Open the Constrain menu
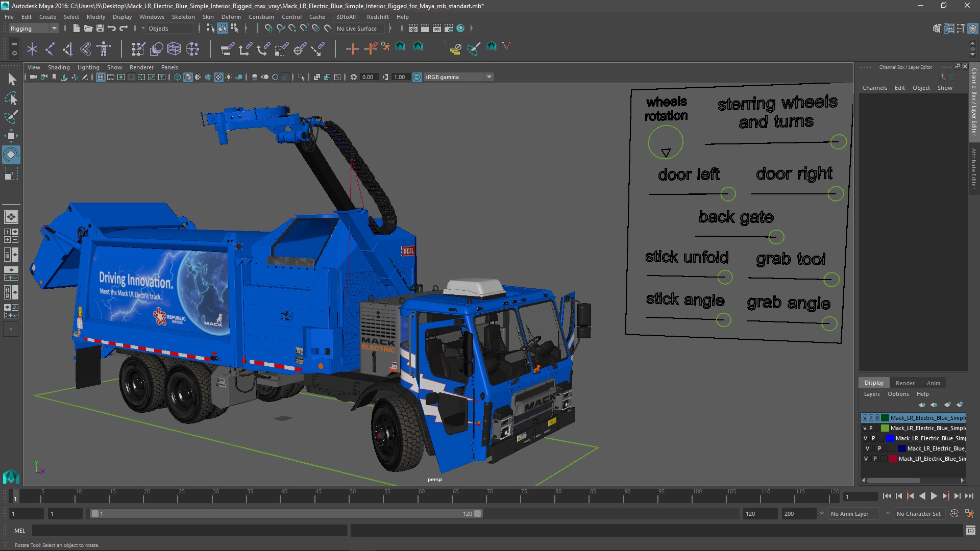This screenshot has width=980, height=551. [x=261, y=17]
